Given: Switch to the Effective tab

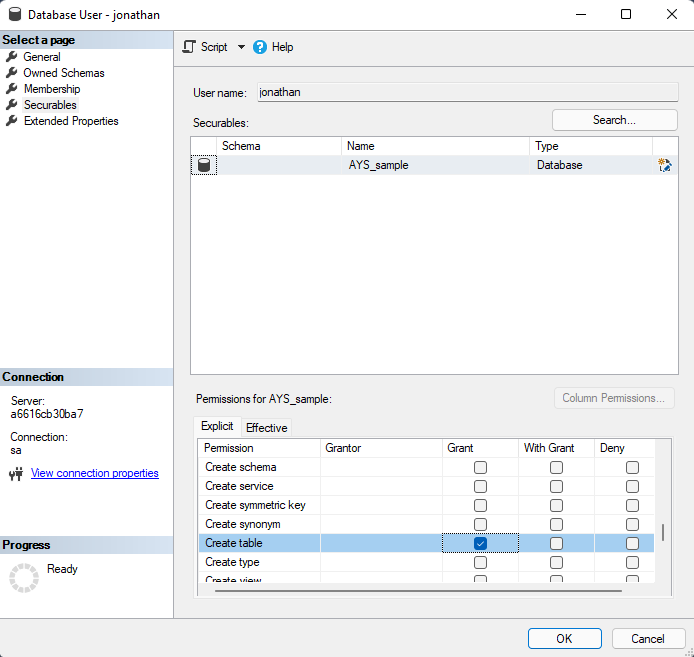Looking at the screenshot, I should tap(267, 428).
